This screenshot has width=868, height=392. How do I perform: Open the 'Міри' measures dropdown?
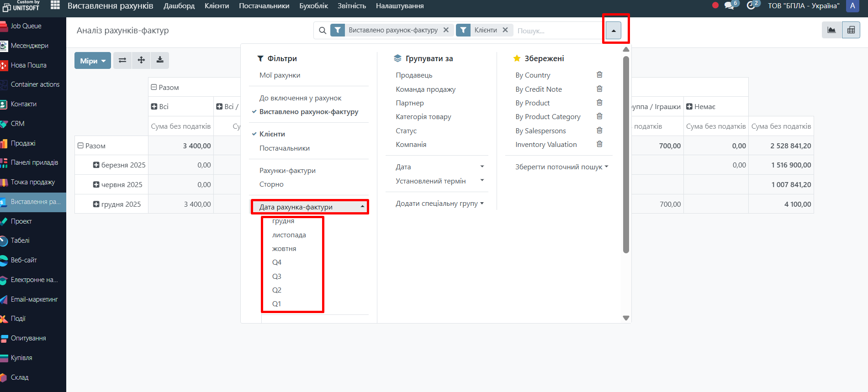[x=92, y=61]
